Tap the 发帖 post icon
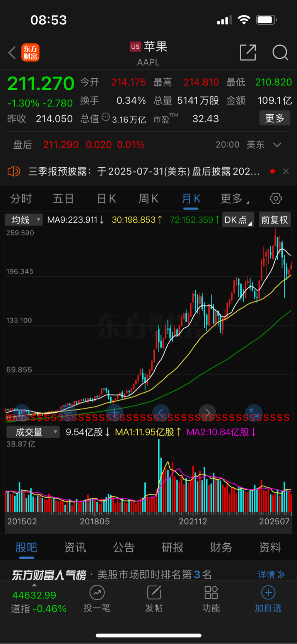297x644 pixels. point(154,592)
